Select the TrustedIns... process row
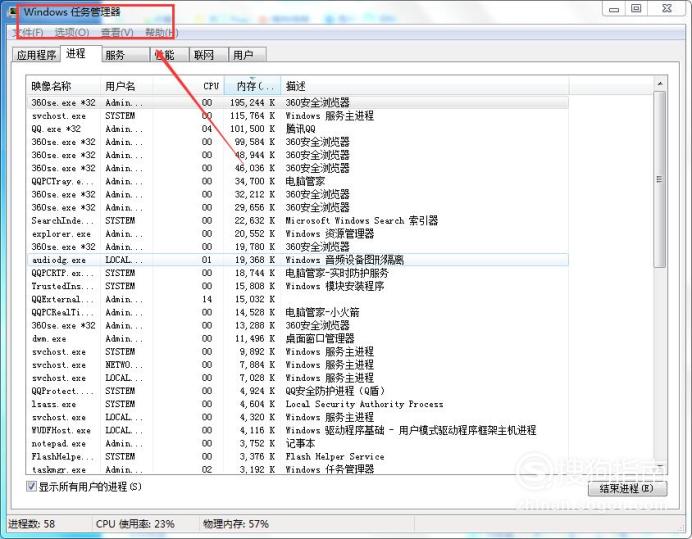This screenshot has height=539, width=692. (x=298, y=286)
